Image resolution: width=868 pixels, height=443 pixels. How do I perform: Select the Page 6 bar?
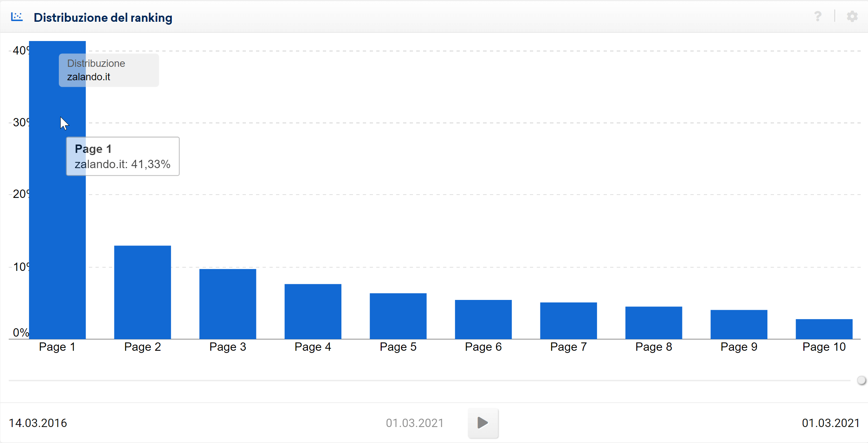click(x=483, y=319)
